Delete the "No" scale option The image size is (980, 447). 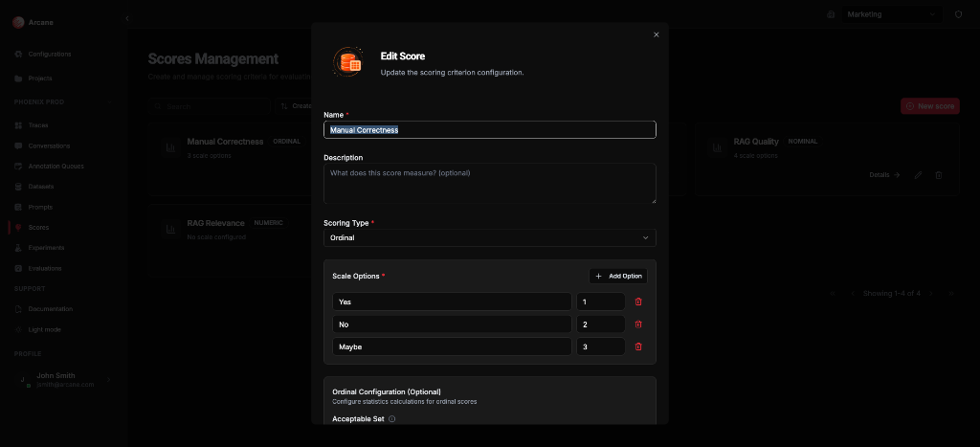tap(638, 324)
